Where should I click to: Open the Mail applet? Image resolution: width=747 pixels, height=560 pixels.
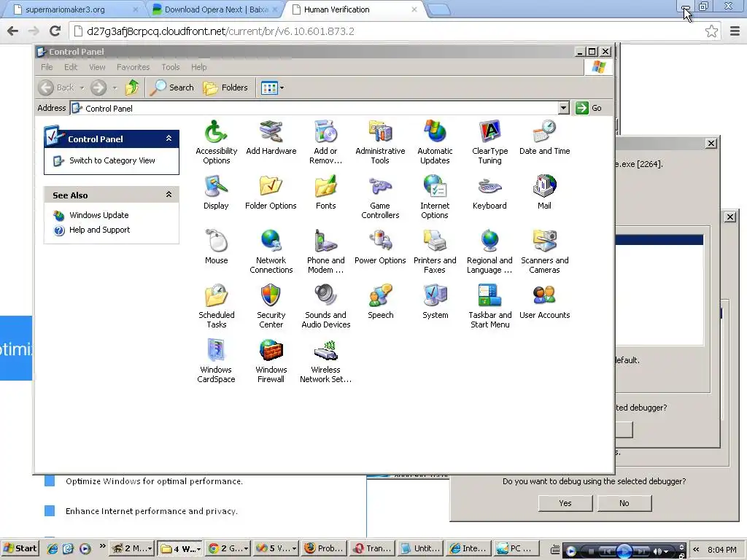(544, 192)
